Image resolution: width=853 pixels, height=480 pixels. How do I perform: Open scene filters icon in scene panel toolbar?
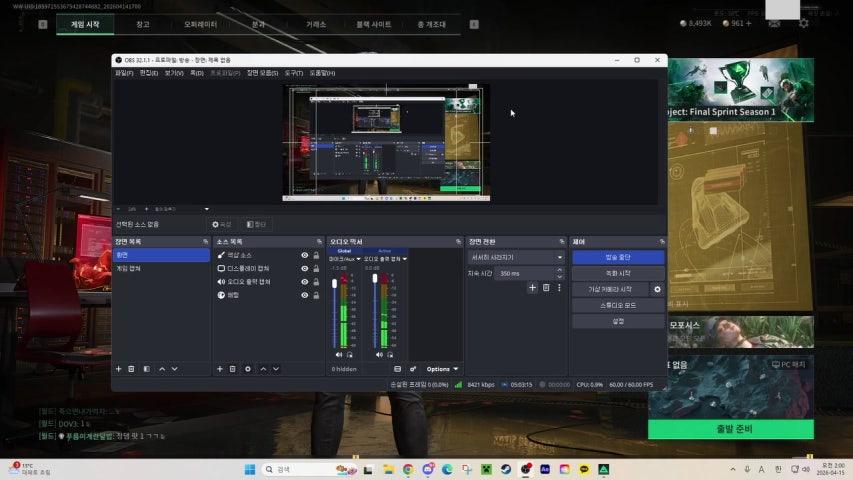pos(147,369)
